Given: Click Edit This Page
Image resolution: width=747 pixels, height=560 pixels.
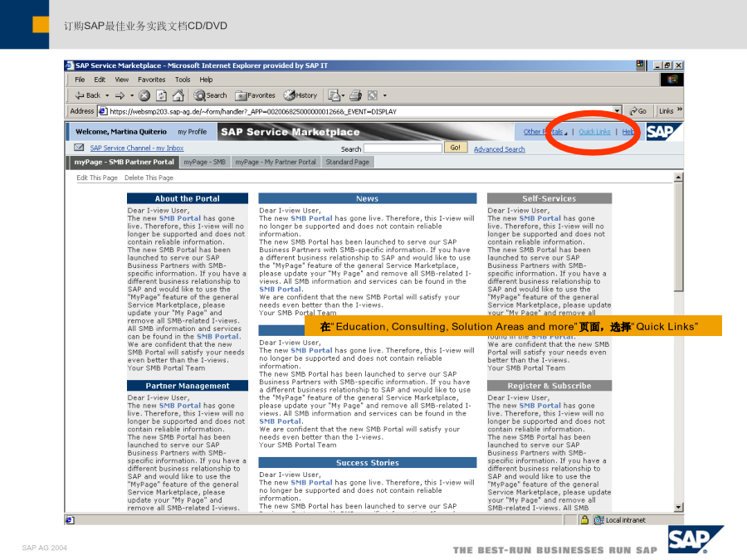Looking at the screenshot, I should click(97, 178).
